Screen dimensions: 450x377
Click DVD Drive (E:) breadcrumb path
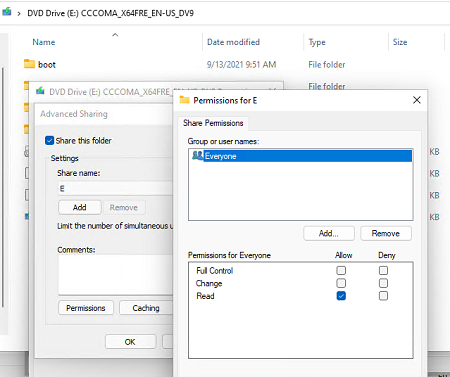point(110,13)
